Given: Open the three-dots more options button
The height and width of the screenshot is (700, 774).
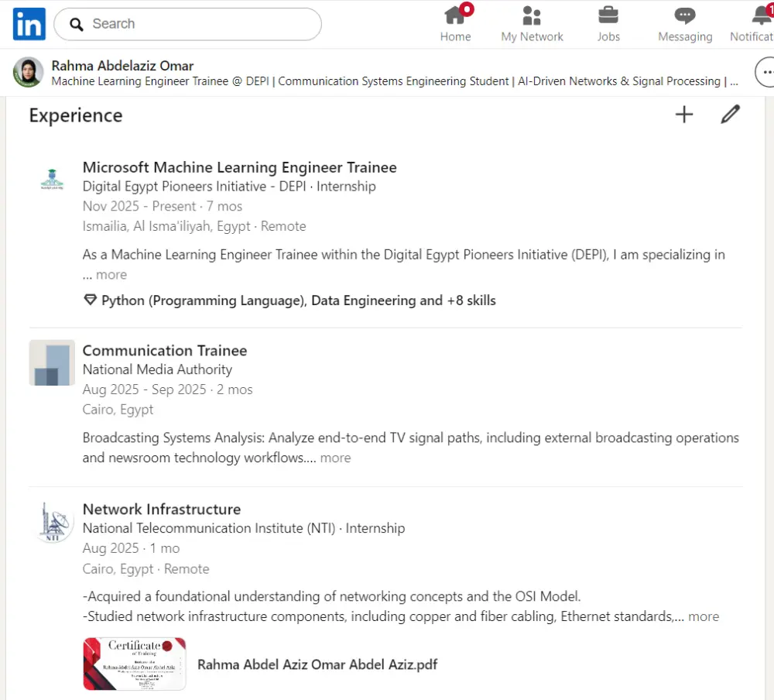Looking at the screenshot, I should 765,72.
